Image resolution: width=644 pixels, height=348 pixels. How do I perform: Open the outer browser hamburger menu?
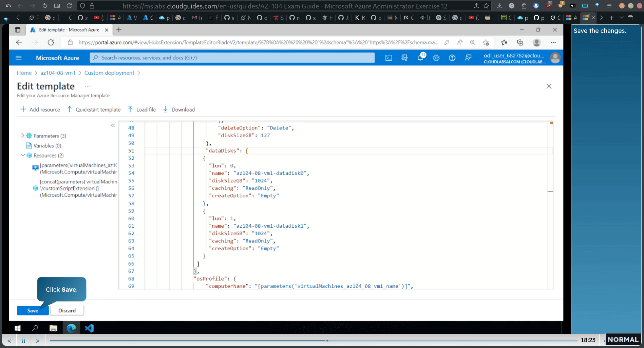(x=609, y=6)
